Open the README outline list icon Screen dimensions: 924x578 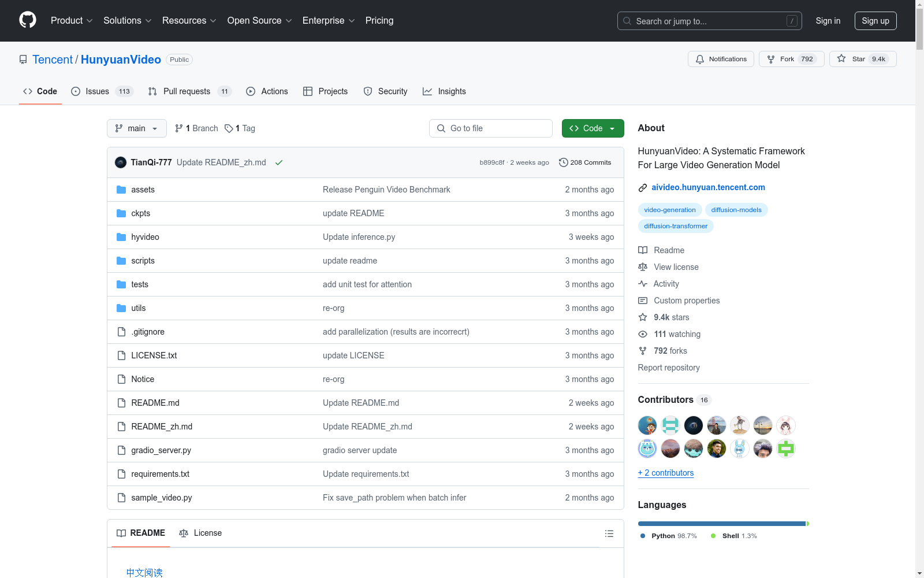click(x=609, y=533)
